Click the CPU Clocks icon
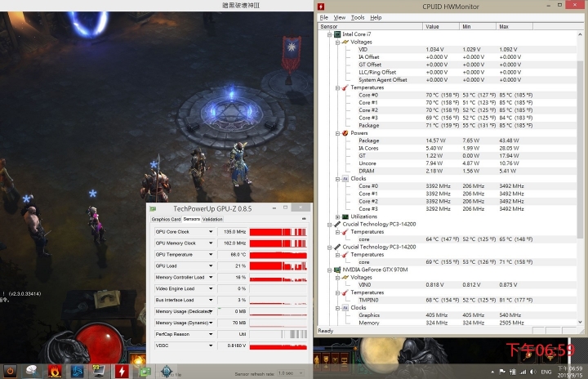The height and width of the screenshot is (379, 588). [345, 179]
